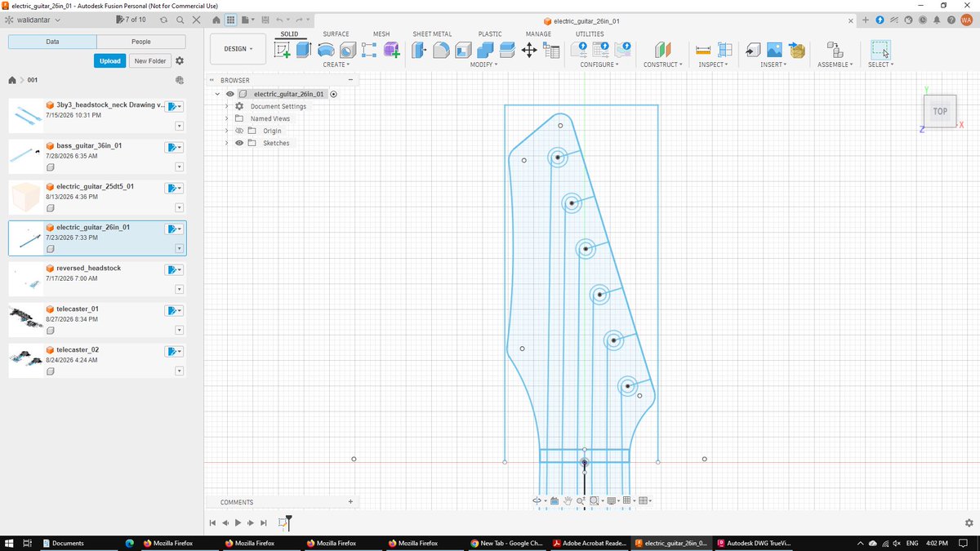Open walidantar team dropdown
Image resolution: width=980 pixels, height=551 pixels.
pyautogui.click(x=38, y=19)
